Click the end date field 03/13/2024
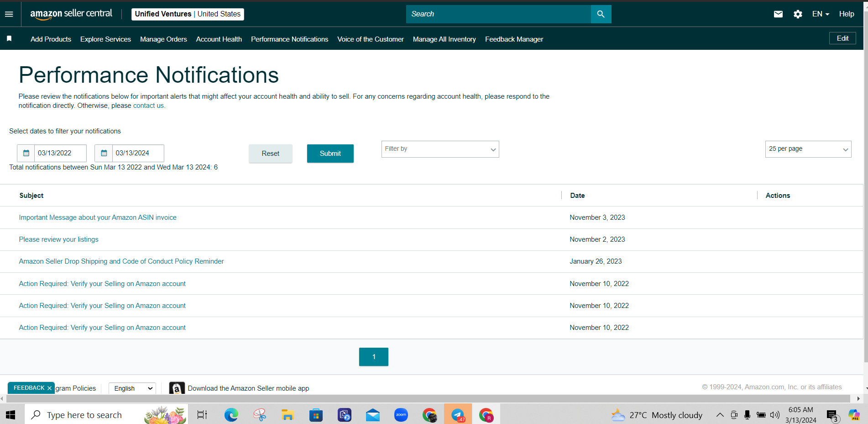This screenshot has width=868, height=424. 138,153
